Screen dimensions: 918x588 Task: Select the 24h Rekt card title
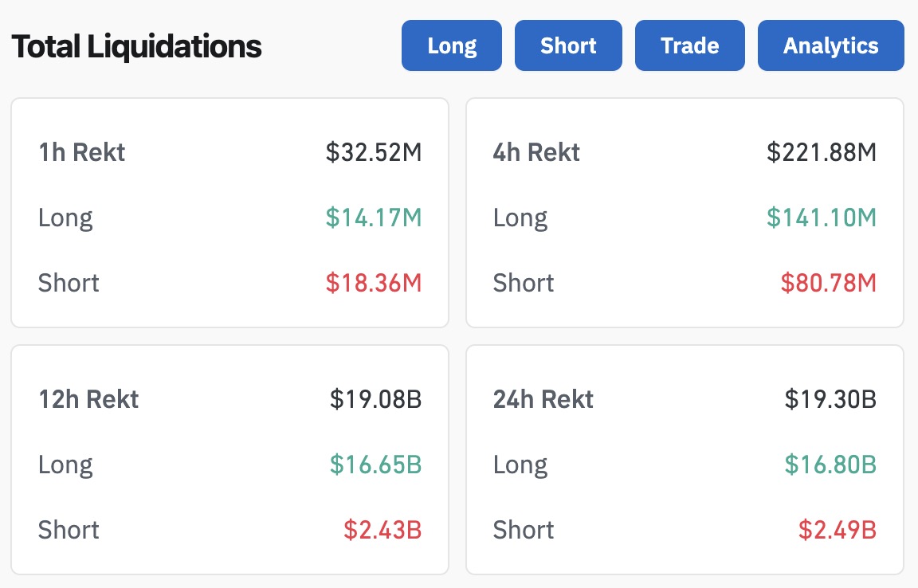click(x=543, y=399)
